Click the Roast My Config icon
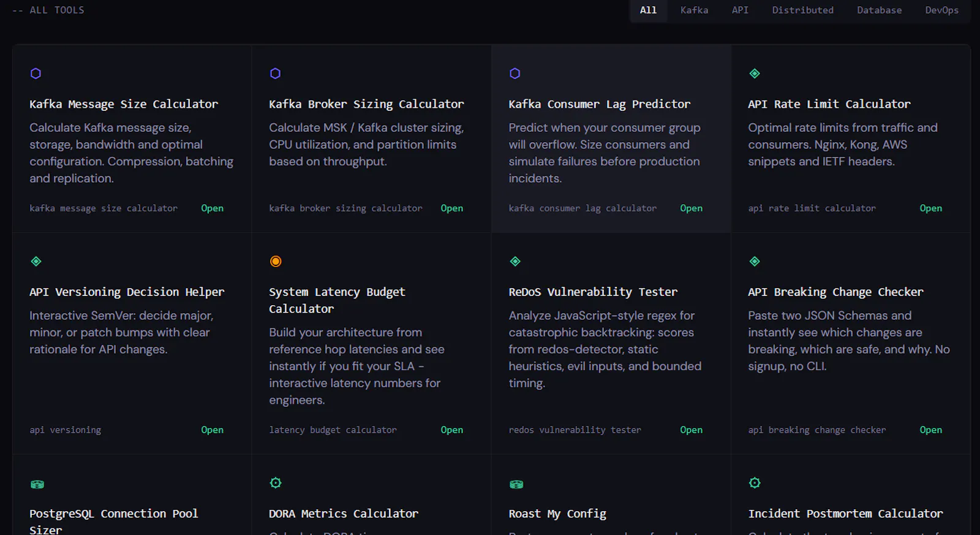980x535 pixels. [x=516, y=484]
